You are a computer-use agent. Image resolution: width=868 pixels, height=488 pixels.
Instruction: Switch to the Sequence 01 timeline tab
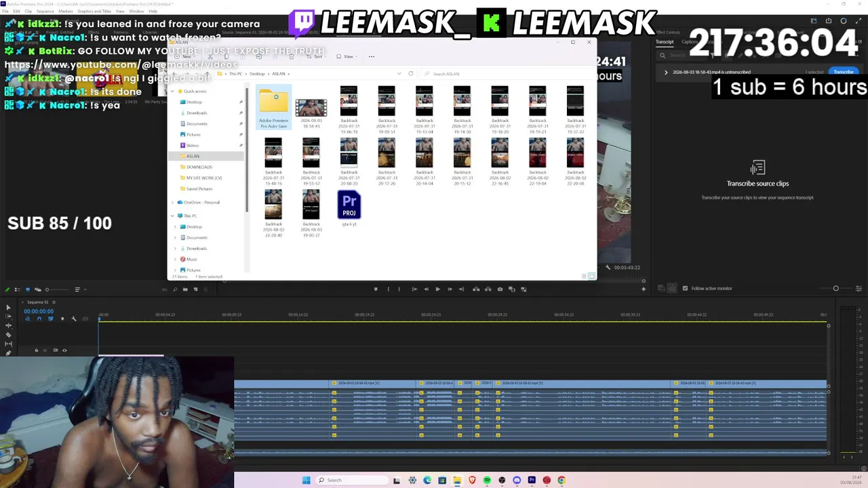pos(37,302)
